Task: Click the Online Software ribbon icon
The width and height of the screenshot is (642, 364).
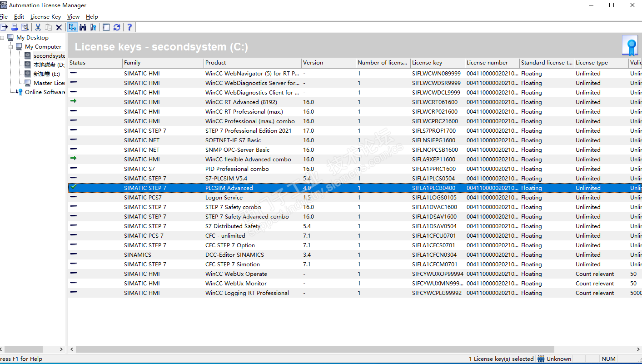Action: (x=19, y=92)
